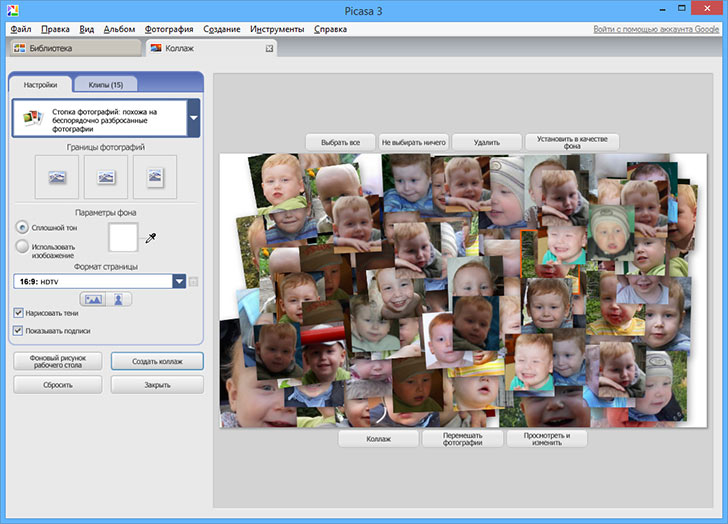Click the Не выбирать ничего button
Image resolution: width=728 pixels, height=524 pixels.
(413, 142)
